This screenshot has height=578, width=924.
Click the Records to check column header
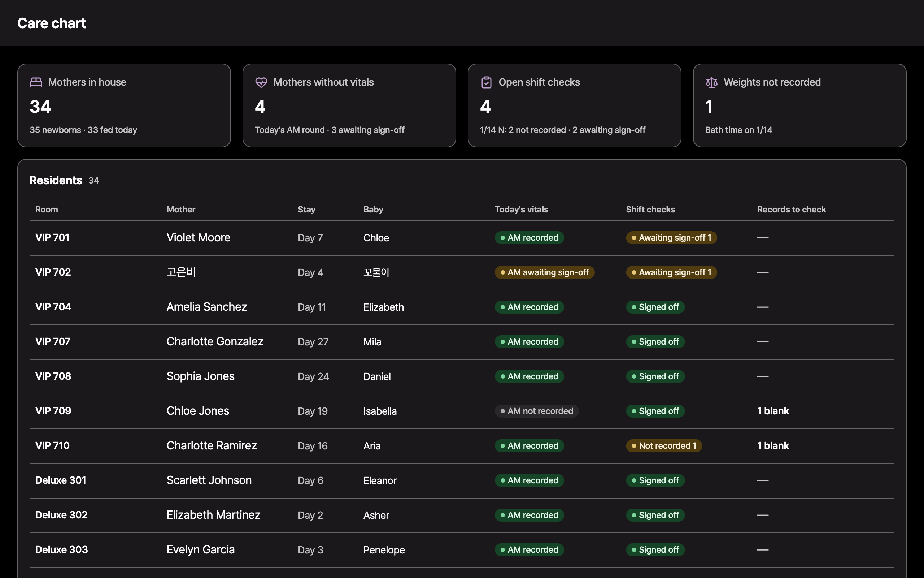point(791,210)
